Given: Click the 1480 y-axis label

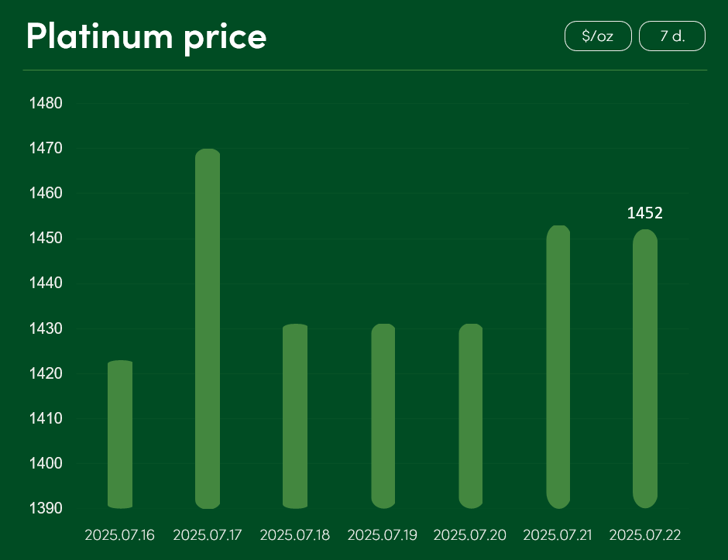Looking at the screenshot, I should tap(46, 102).
